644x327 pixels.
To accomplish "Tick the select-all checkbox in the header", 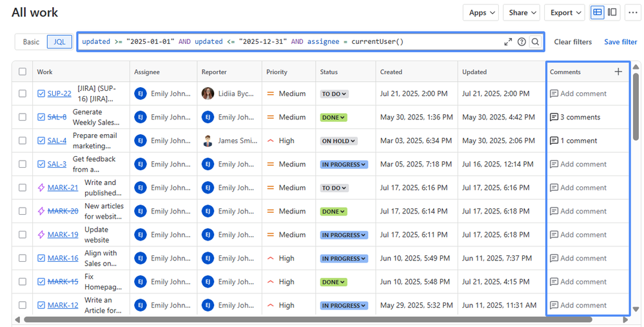I will pos(23,72).
